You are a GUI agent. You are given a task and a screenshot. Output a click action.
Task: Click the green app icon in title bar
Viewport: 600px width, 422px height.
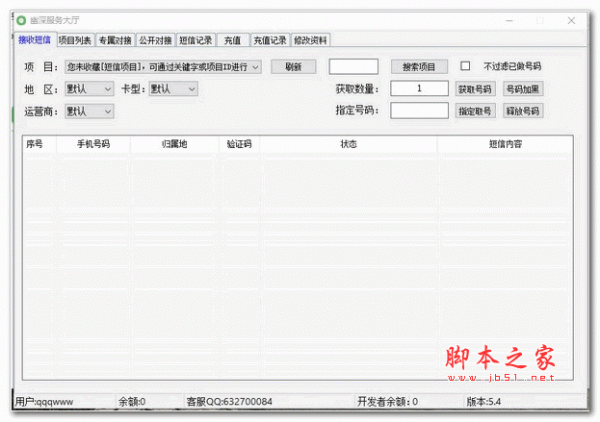21,20
